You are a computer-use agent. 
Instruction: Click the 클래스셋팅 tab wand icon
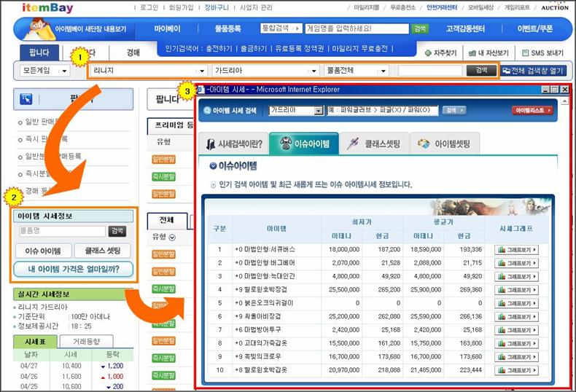pyautogui.click(x=353, y=144)
